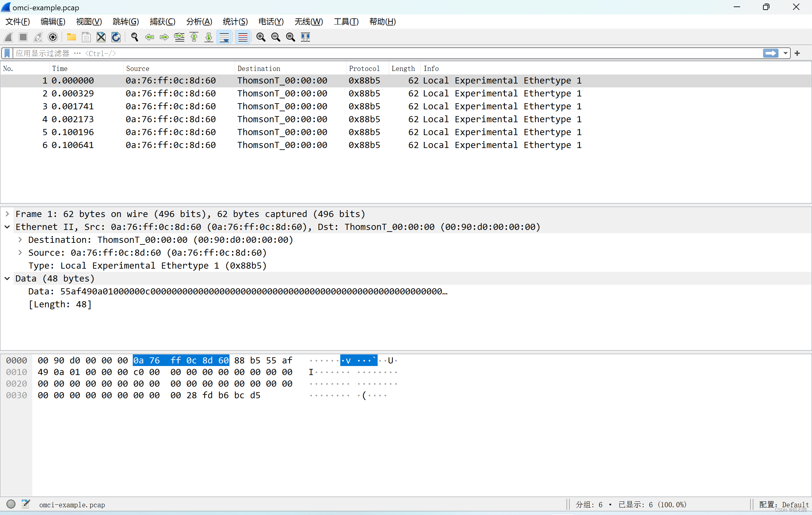Open the display filter bookmarks icon
The height and width of the screenshot is (515, 812).
pos(7,53)
